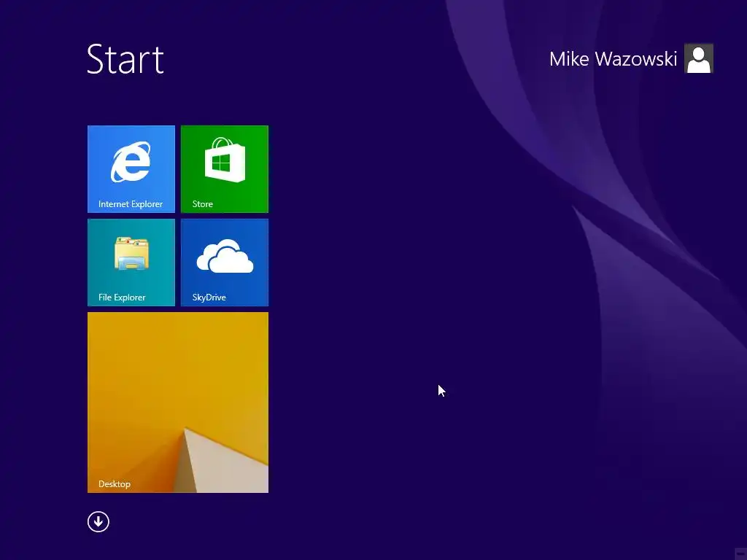Open the Internet Explorer tile
The image size is (747, 560).
pos(131,169)
